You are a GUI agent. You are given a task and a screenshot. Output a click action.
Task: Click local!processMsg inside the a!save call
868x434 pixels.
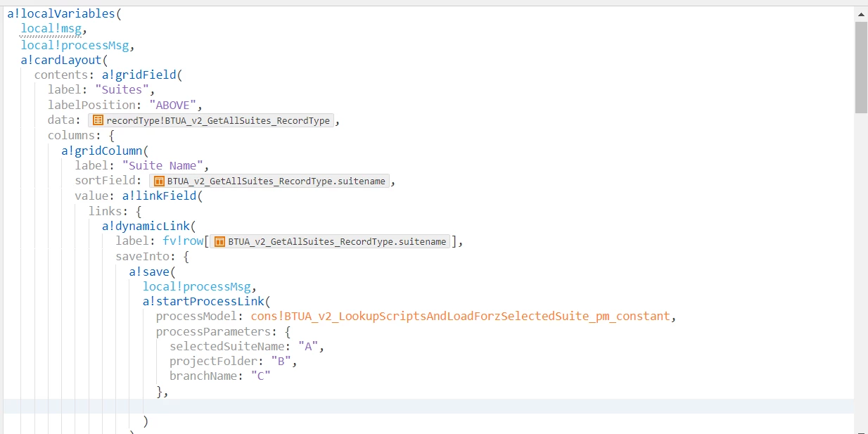tap(197, 286)
